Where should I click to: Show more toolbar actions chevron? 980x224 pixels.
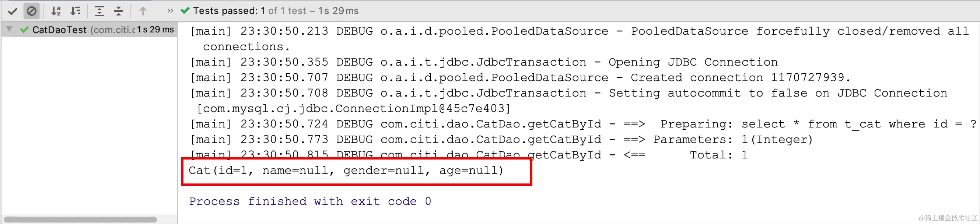click(x=171, y=11)
